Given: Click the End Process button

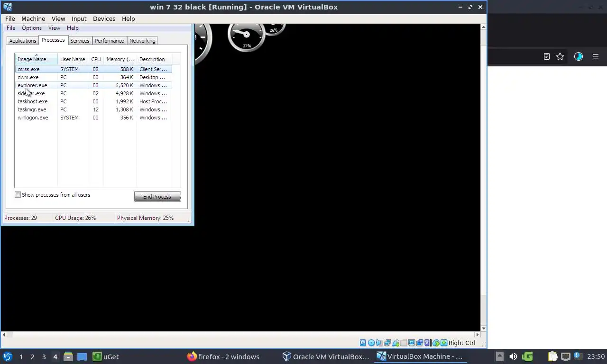Looking at the screenshot, I should click(x=157, y=197).
